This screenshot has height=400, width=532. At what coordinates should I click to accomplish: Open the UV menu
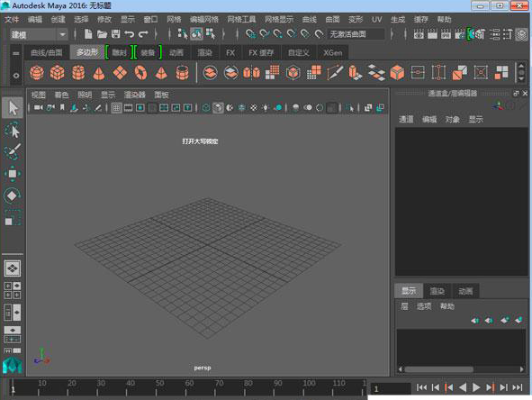(376, 19)
